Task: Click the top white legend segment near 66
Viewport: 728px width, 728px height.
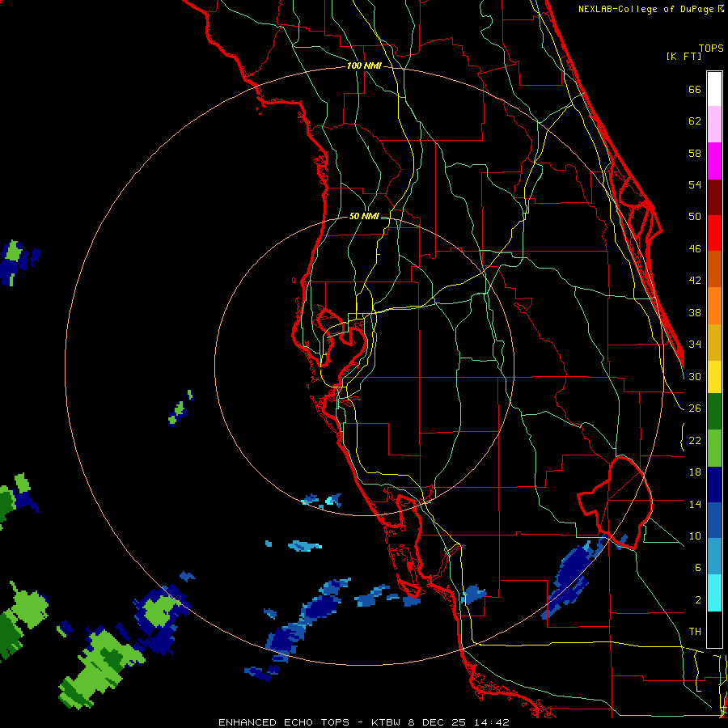Action: pos(714,89)
